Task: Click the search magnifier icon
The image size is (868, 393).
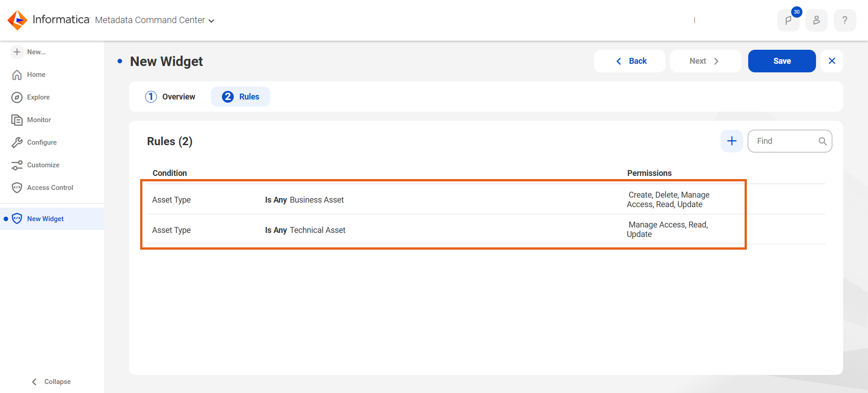Action: (822, 141)
